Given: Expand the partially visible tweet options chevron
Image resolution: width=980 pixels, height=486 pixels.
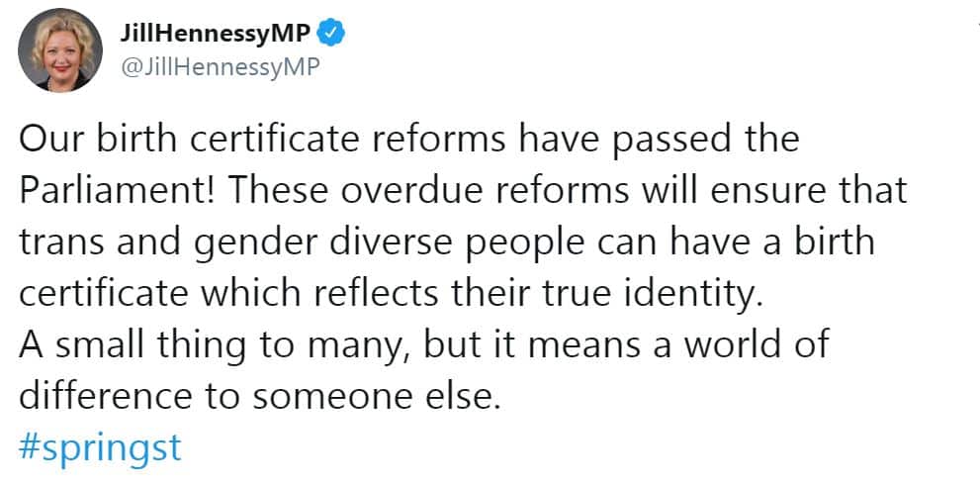Looking at the screenshot, I should click(x=977, y=25).
